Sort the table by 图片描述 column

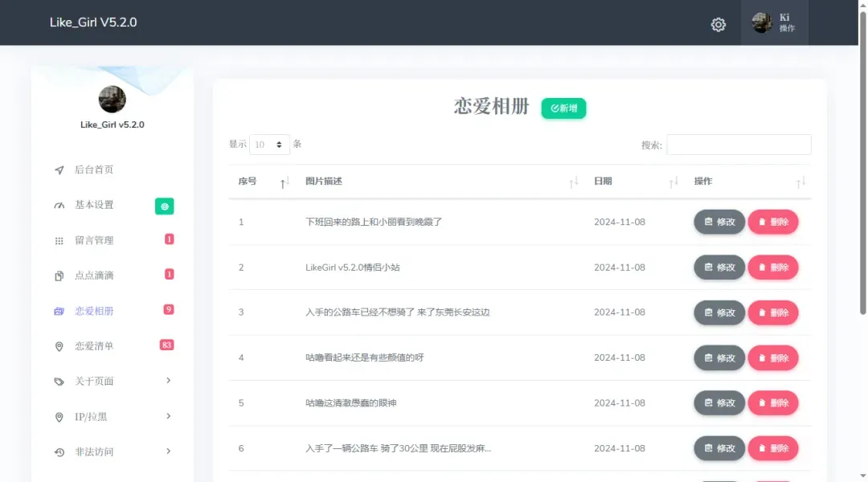coord(573,182)
